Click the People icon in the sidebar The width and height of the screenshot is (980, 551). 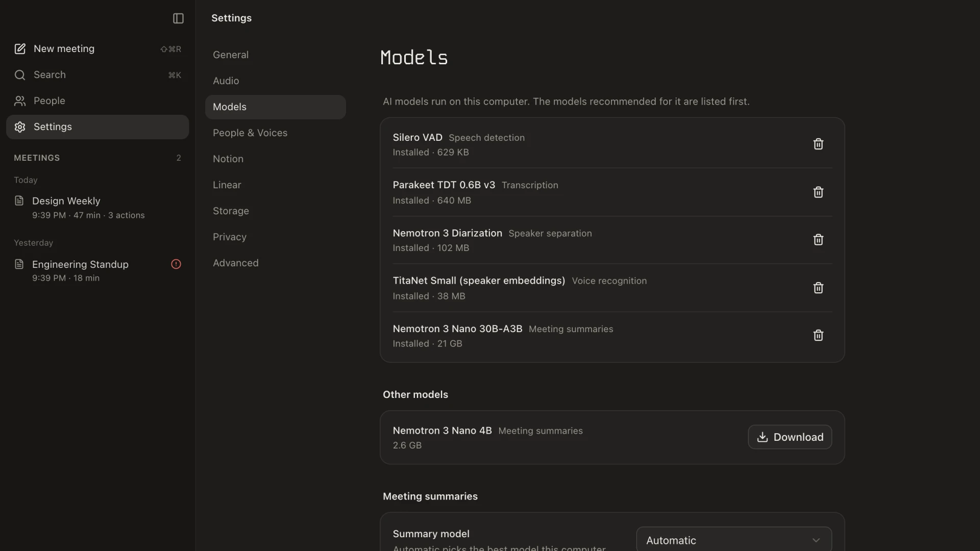tap(20, 101)
